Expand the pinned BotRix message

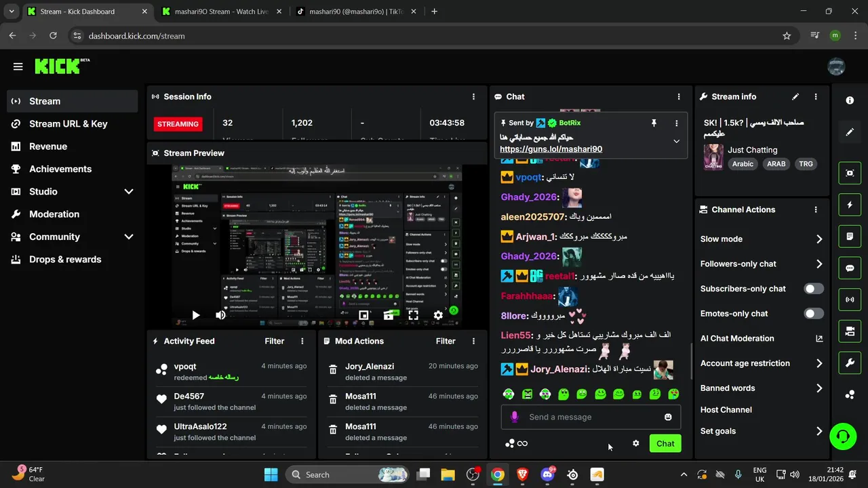[x=676, y=142]
